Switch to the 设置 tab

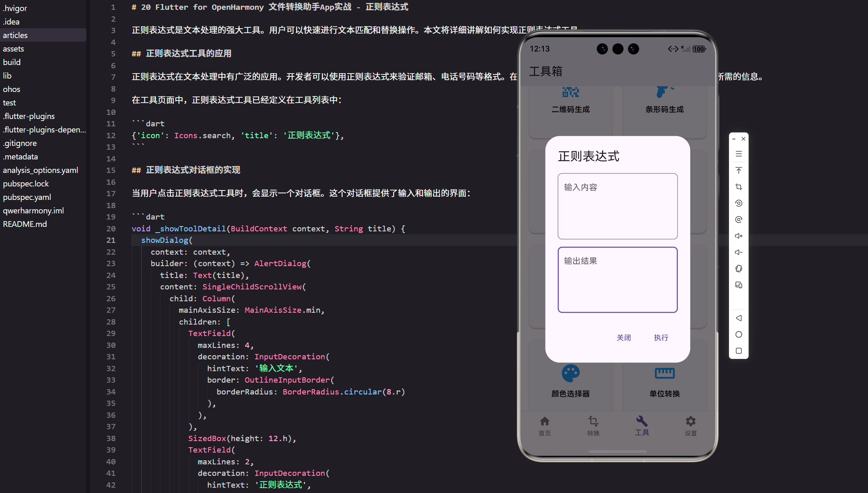point(690,426)
